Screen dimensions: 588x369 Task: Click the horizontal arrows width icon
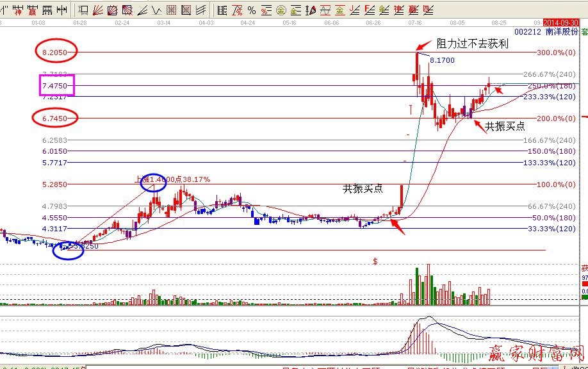[x=61, y=10]
